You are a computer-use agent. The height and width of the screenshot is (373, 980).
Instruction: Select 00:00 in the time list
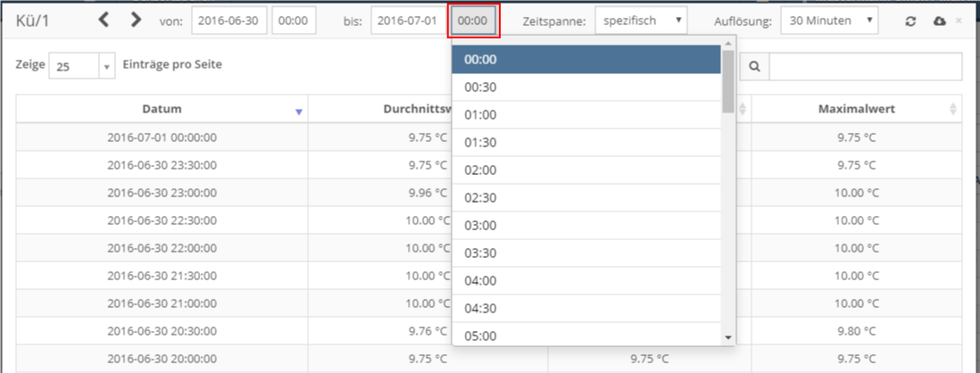pyautogui.click(x=586, y=60)
